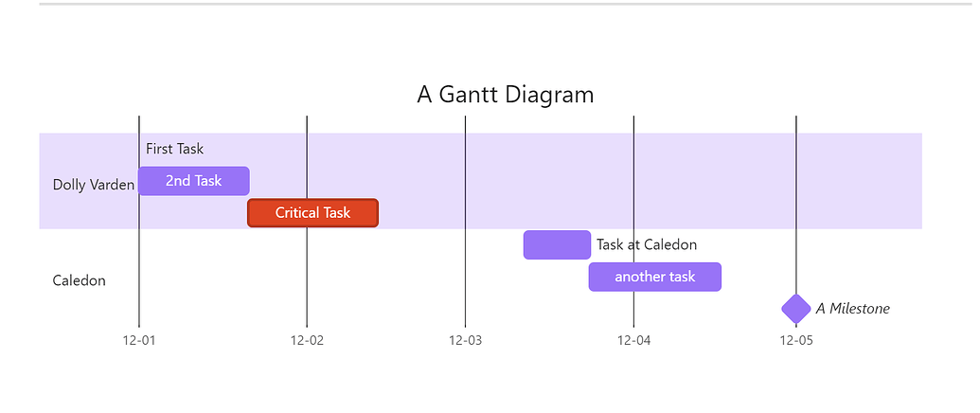This screenshot has width=980, height=413.
Task: Click the Task at Caledon text label
Action: [x=647, y=245]
